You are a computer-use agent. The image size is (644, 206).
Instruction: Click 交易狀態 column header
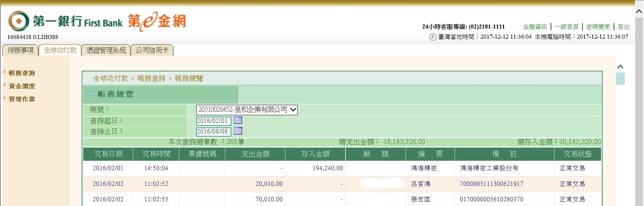click(578, 154)
